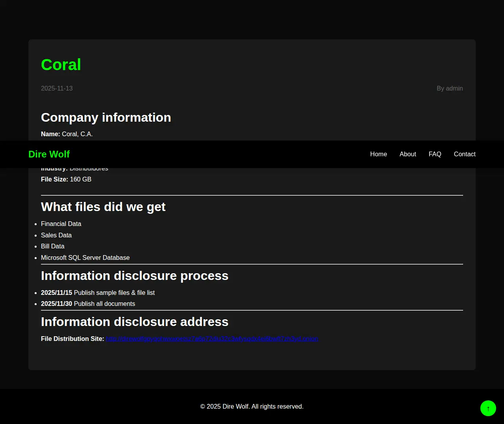Viewport: 504px width, 424px height.
Task: Click the 2025/11/30 Publish all documents entry
Action: pos(88,304)
